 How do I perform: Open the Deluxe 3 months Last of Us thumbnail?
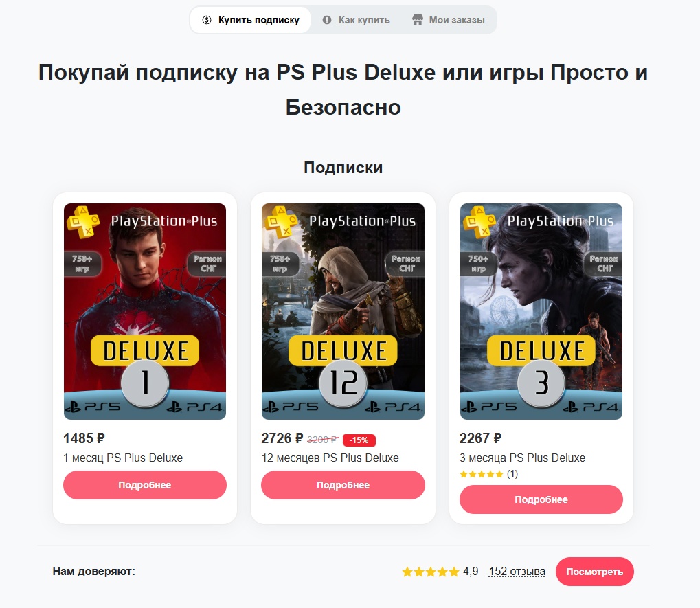[x=541, y=312]
